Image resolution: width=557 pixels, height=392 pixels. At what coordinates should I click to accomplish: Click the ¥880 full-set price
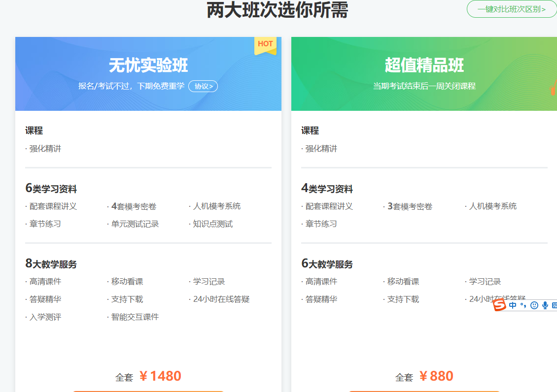point(436,376)
